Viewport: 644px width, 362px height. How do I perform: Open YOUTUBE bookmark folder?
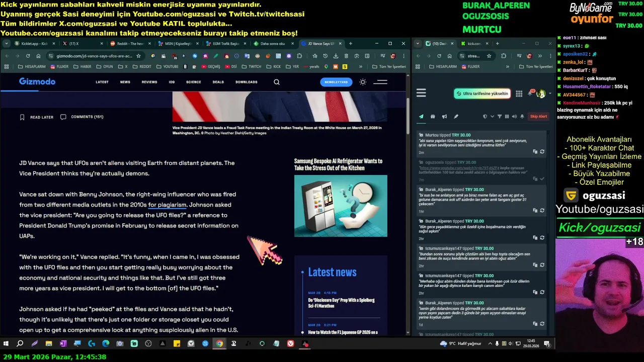click(x=167, y=66)
